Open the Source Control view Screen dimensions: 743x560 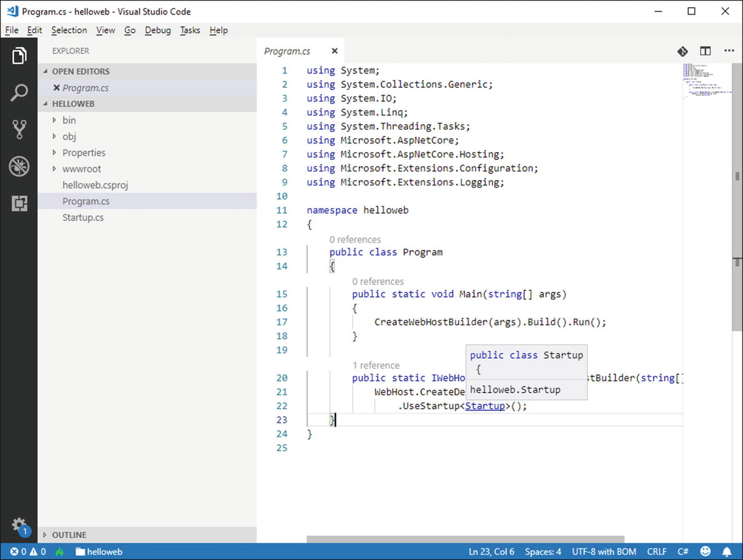click(19, 129)
